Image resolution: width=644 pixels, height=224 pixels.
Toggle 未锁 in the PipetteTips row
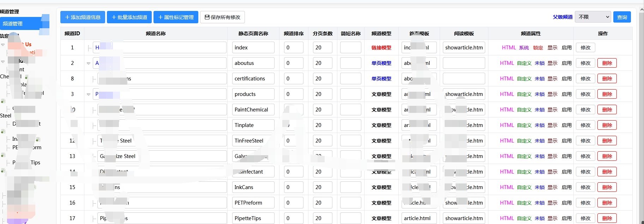(x=540, y=218)
